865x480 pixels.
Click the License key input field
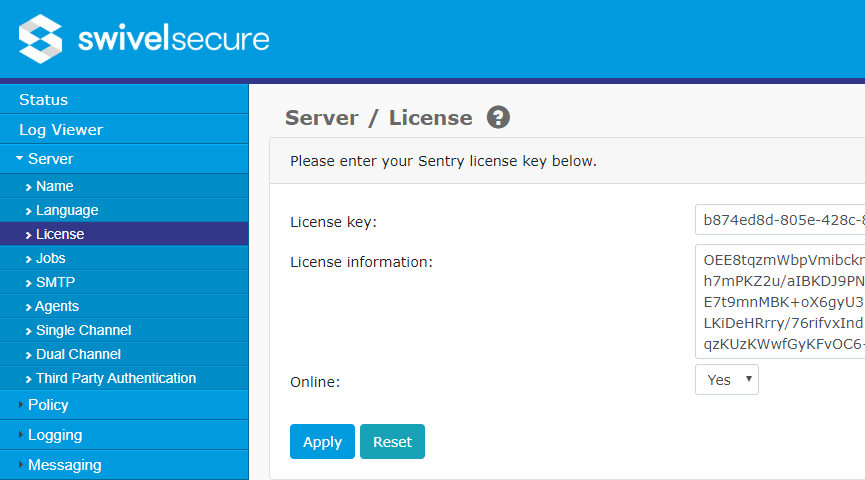point(780,220)
